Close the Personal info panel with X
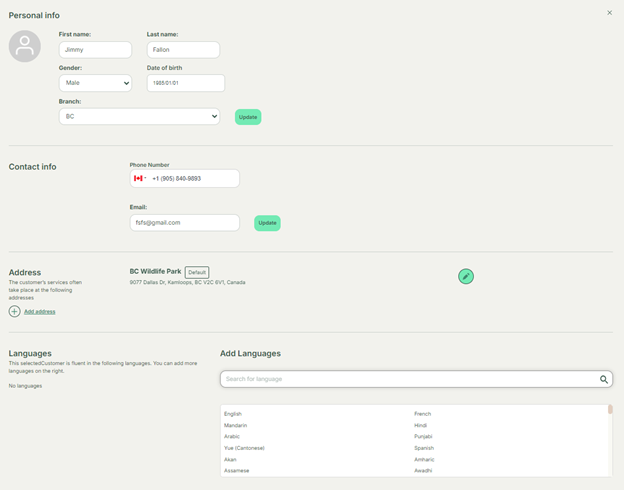The width and height of the screenshot is (624, 490). click(x=609, y=13)
